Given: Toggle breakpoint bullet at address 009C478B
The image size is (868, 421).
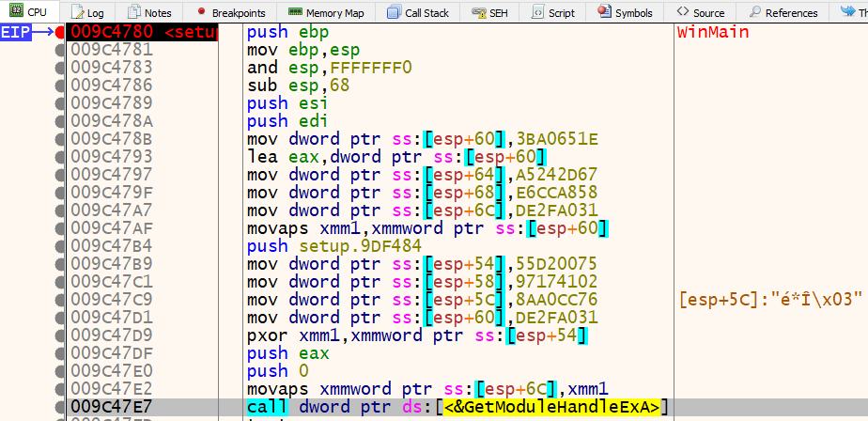Looking at the screenshot, I should [60, 139].
